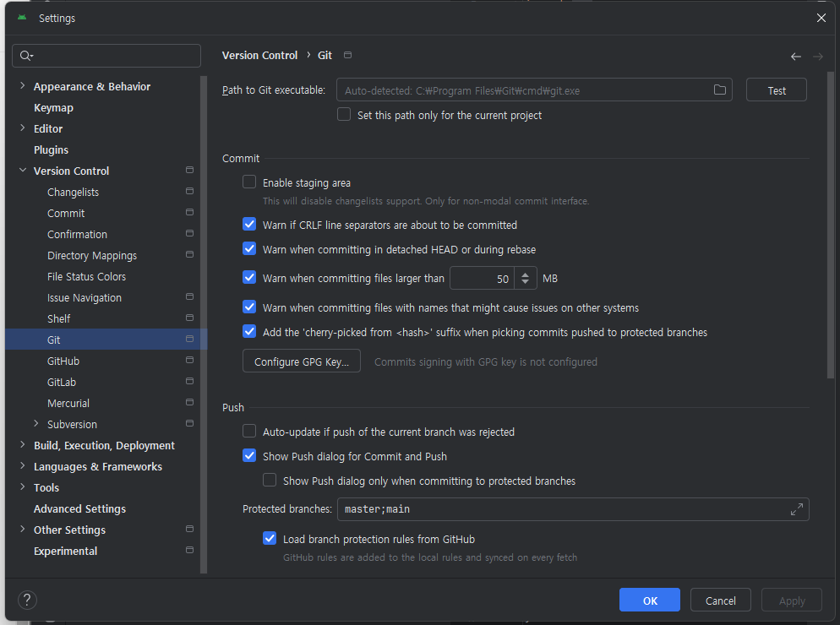
Task: Open Advanced Settings page
Action: [x=79, y=508]
